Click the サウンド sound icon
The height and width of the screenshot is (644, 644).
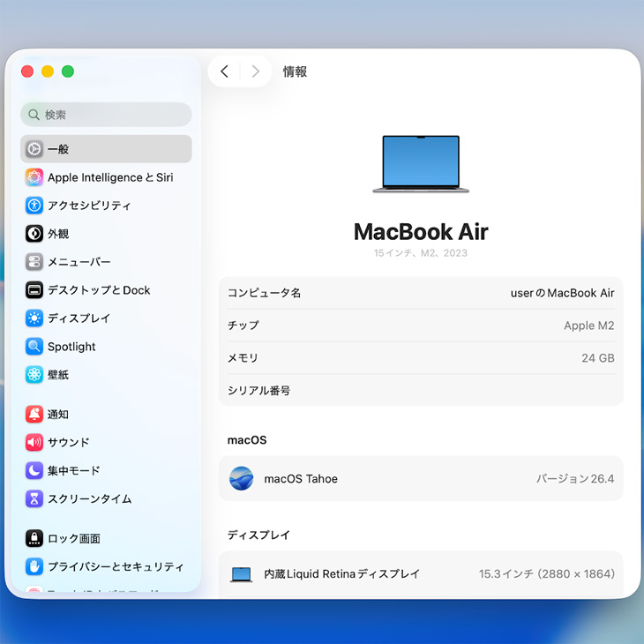34,442
